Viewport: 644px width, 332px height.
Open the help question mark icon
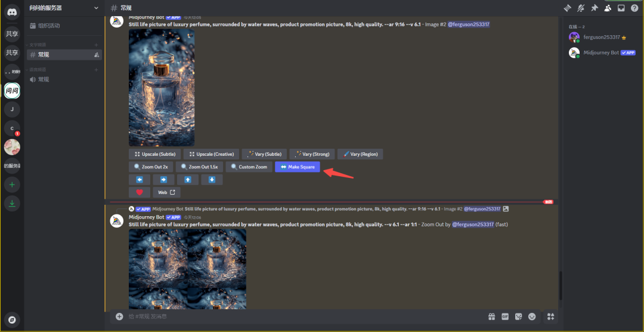[634, 8]
